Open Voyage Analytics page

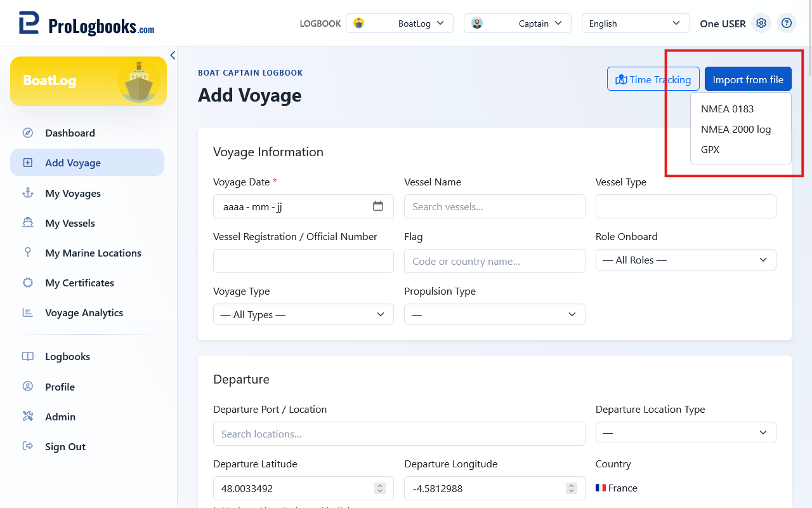pyautogui.click(x=87, y=312)
